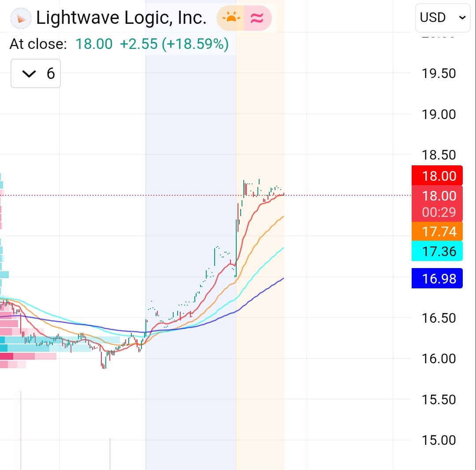Click the 15.50 price axis label
Viewport: 476px width, 470px height.
[439, 399]
